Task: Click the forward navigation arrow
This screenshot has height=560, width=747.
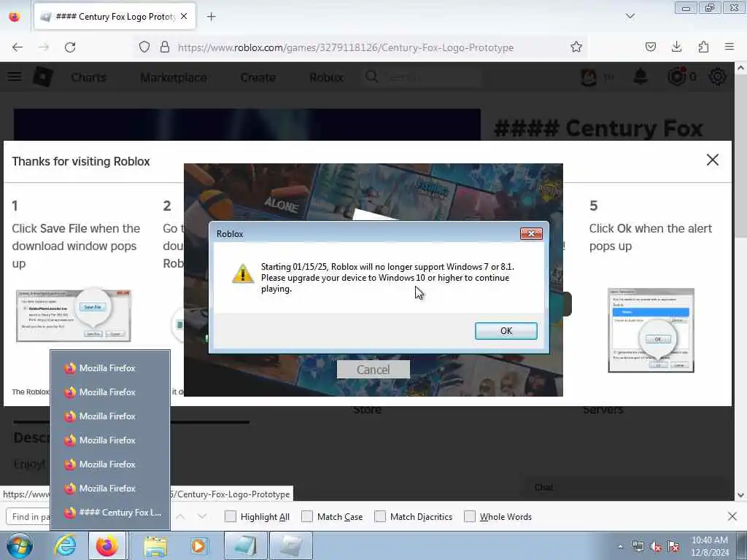Action: tap(44, 47)
